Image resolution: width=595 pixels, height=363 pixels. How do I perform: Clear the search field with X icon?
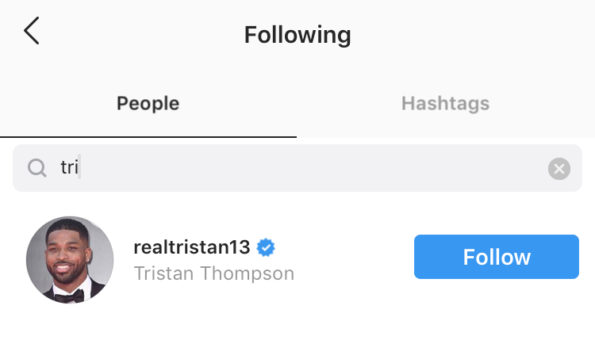tap(559, 168)
